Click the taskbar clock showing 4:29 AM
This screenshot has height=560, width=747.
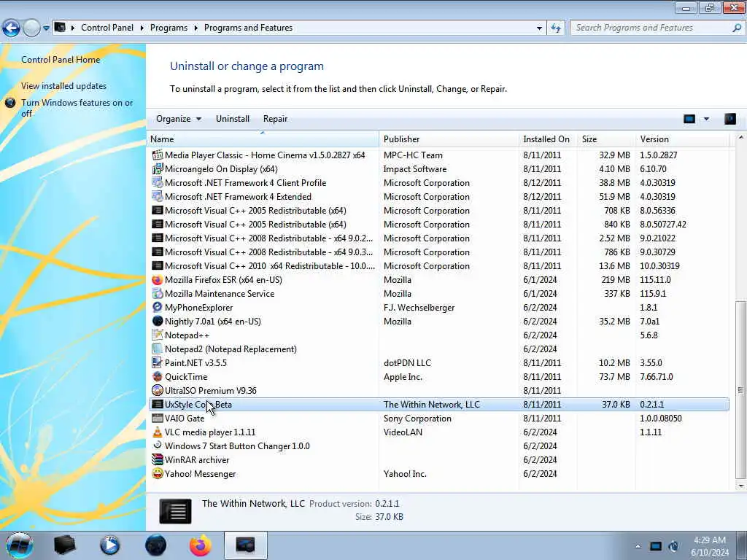pos(710,546)
